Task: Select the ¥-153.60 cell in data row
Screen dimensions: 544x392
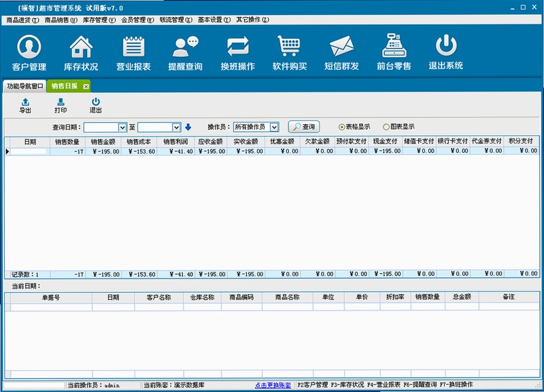Action: coord(139,152)
